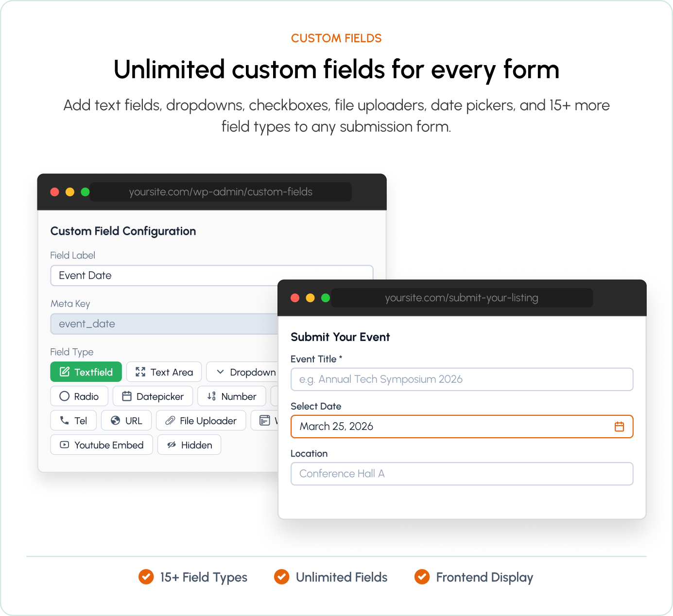Focus the Event Title input
This screenshot has height=616, width=673.
462,379
